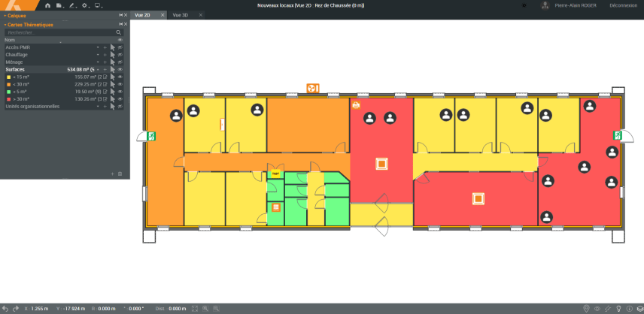Click the 3D cube icon in status bar

coord(639,309)
